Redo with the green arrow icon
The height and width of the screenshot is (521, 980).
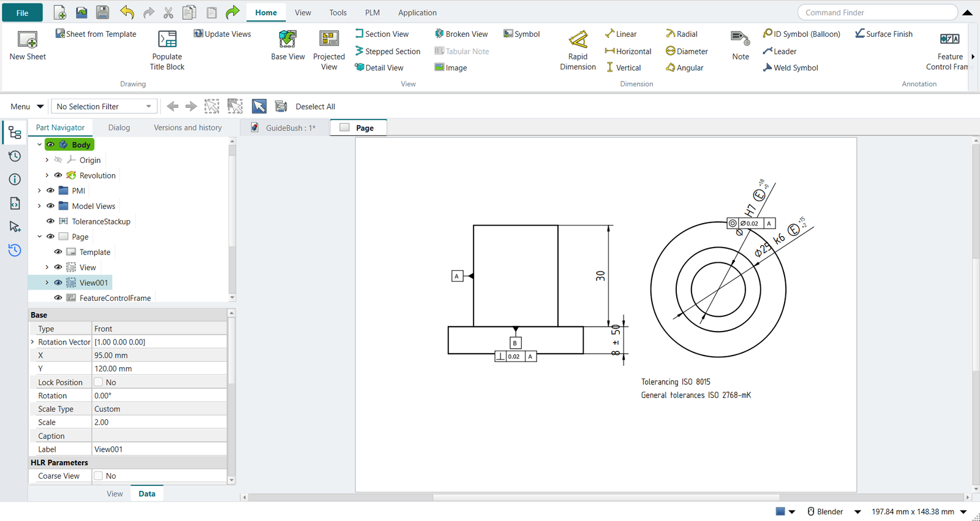(x=232, y=12)
